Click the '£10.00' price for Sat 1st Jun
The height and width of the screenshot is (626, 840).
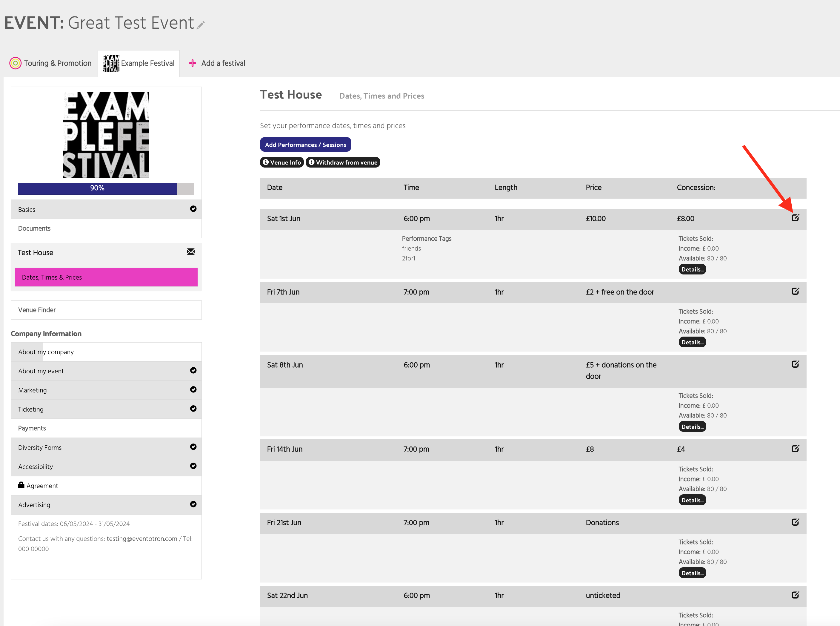point(596,219)
